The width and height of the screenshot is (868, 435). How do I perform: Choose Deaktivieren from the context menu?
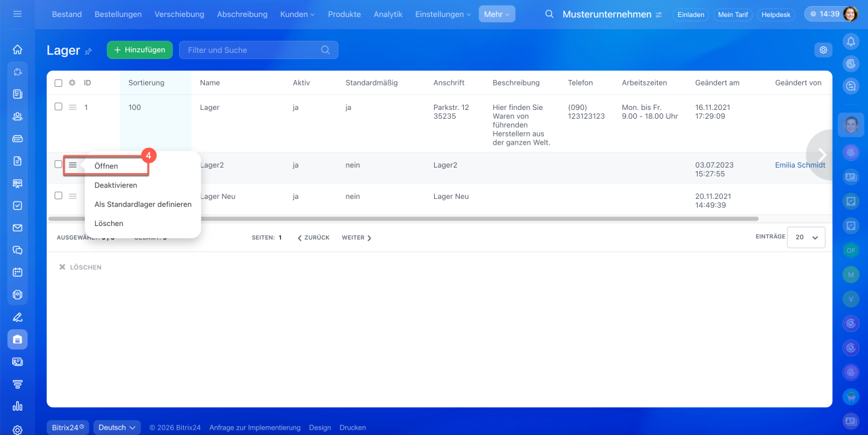[x=116, y=185]
